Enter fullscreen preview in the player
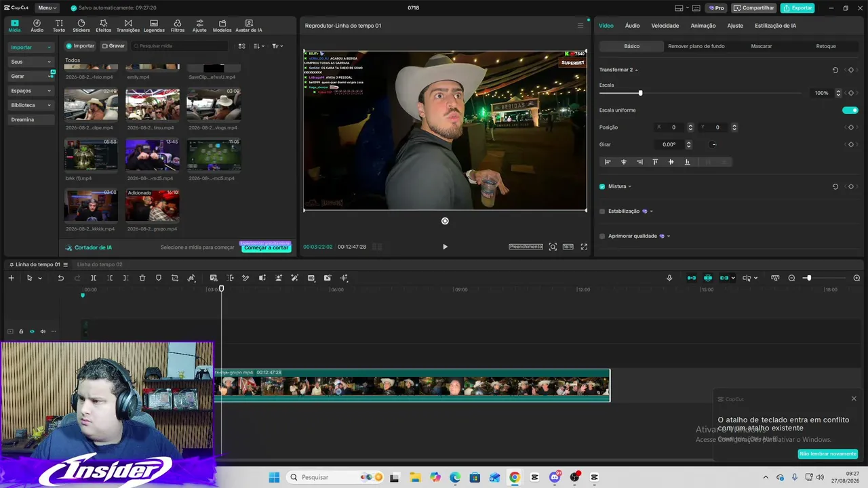The width and height of the screenshot is (868, 488). [584, 247]
